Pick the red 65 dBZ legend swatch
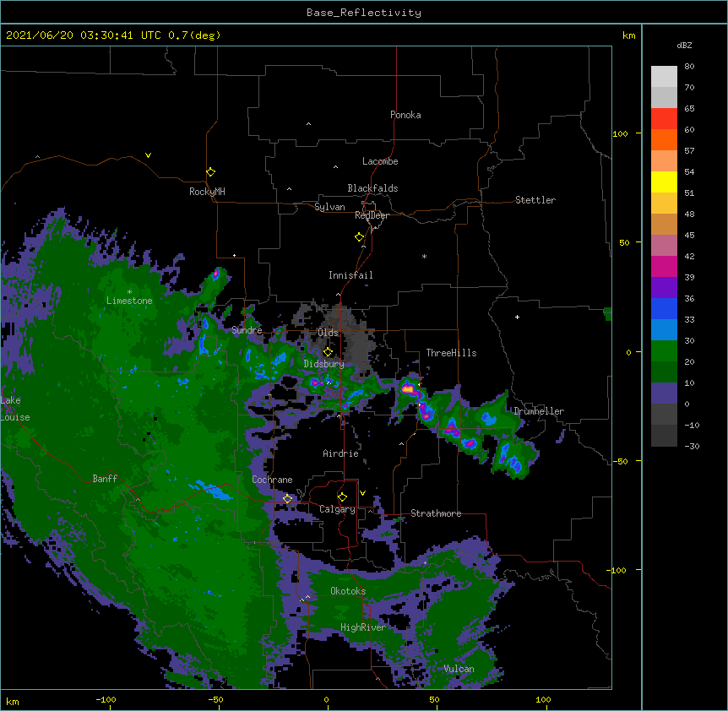The height and width of the screenshot is (711, 728). tap(664, 119)
